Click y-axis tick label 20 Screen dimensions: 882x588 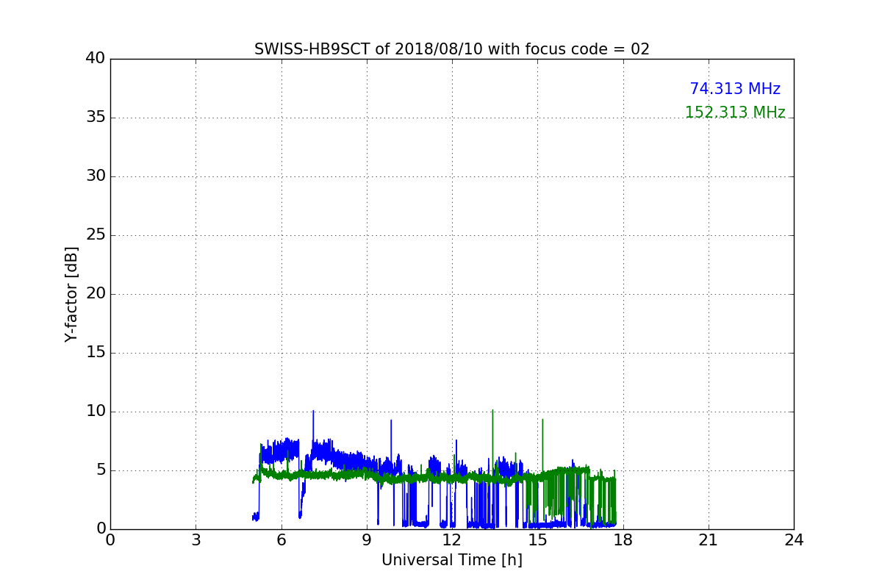click(96, 294)
